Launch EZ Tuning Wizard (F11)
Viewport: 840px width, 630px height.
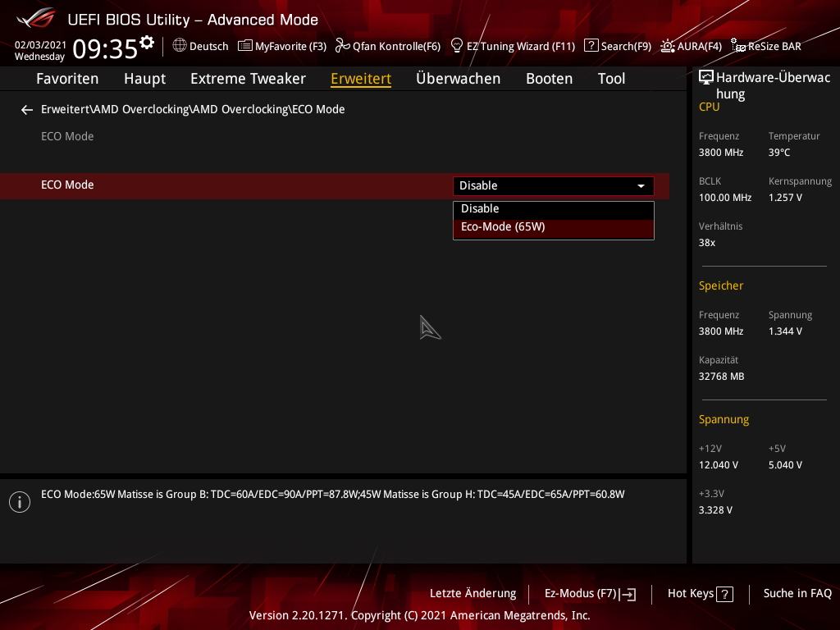513,46
